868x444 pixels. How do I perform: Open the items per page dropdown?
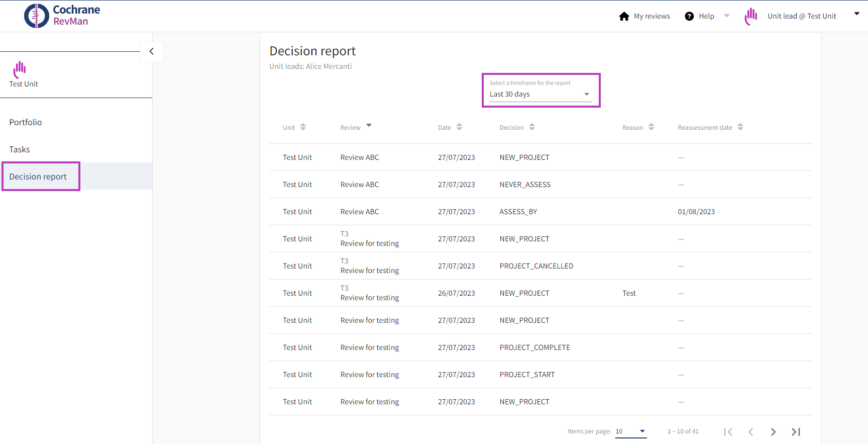631,431
